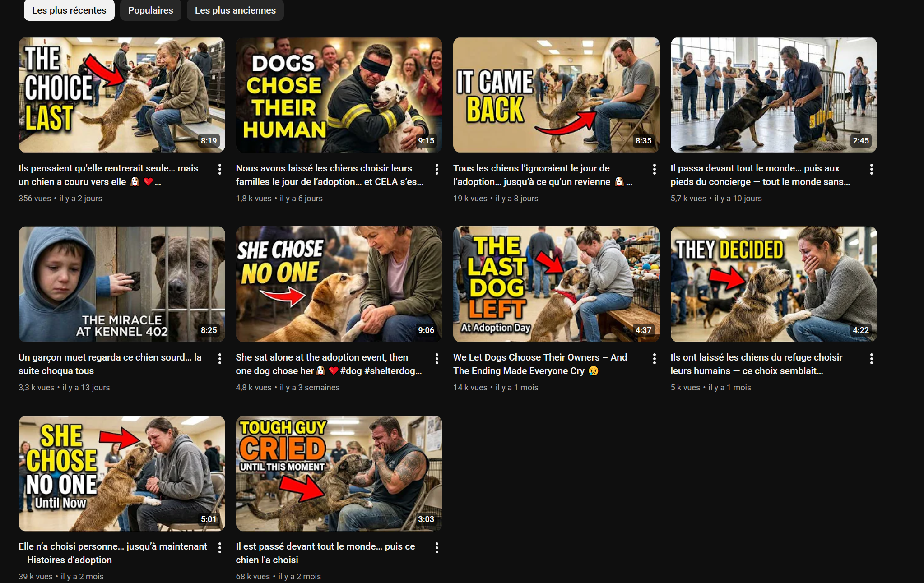924x583 pixels.
Task: Select the 'Les plus récentes' filter chip
Action: (69, 10)
